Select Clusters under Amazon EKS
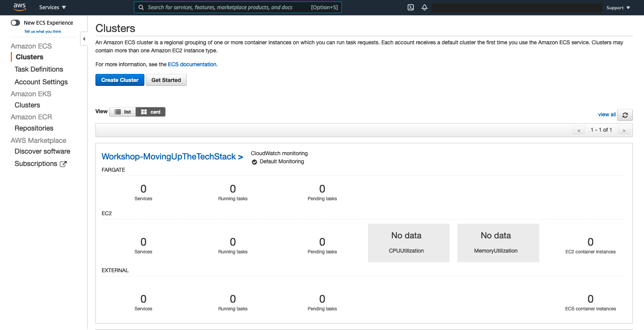The height and width of the screenshot is (330, 644). 27,105
